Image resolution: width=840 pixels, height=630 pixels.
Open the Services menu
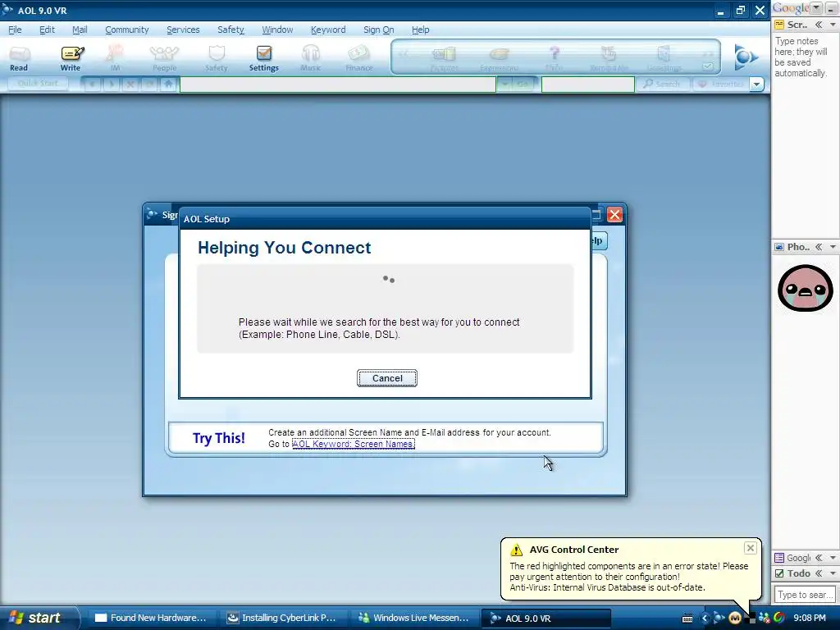(x=183, y=30)
